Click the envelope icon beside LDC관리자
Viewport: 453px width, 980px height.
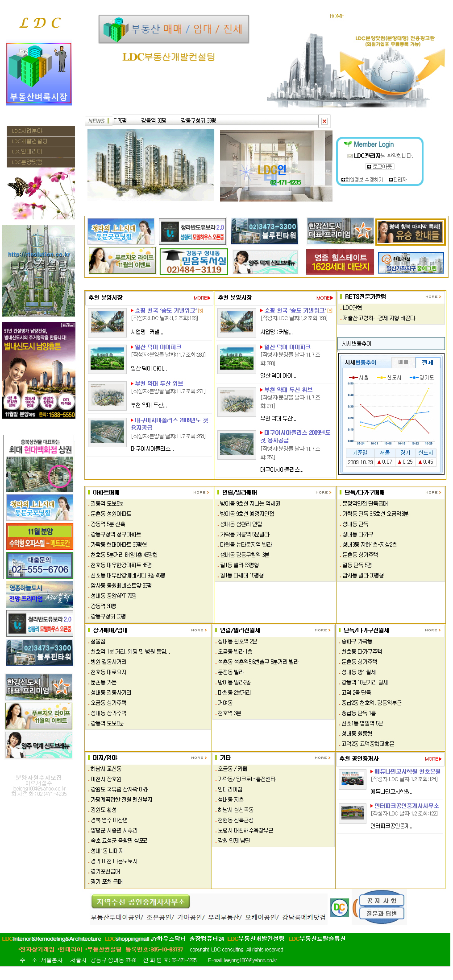pos(350,156)
